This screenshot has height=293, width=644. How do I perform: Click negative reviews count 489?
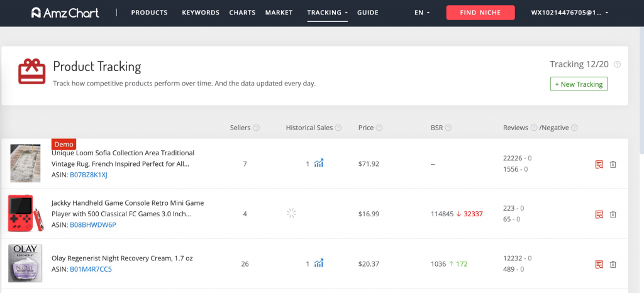pos(508,269)
